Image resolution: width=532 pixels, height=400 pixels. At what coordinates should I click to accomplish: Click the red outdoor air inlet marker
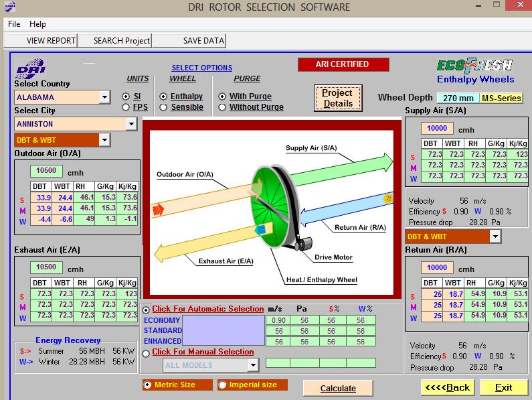(158, 210)
